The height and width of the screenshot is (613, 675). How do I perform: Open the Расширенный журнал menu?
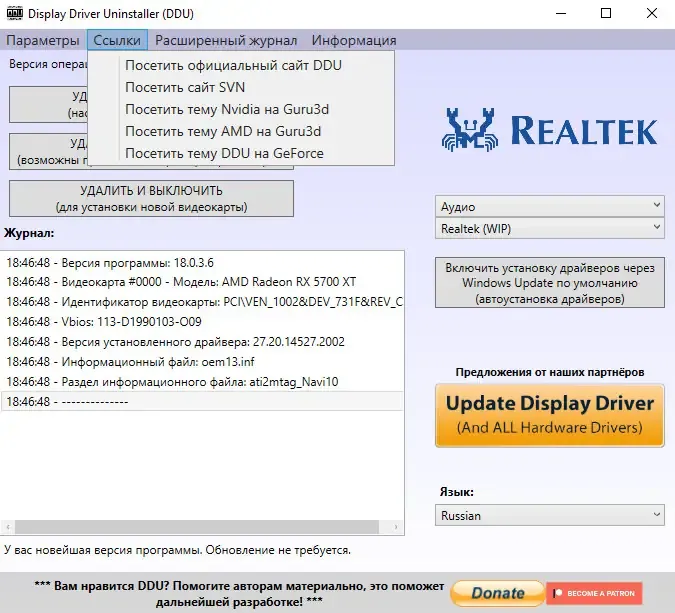226,40
